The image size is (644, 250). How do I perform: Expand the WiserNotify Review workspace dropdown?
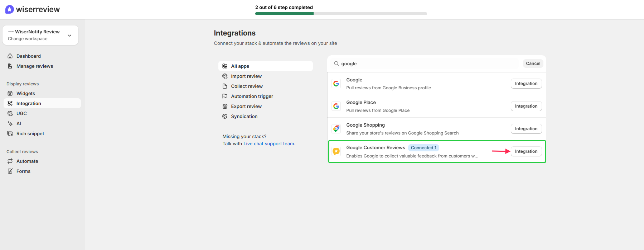69,35
